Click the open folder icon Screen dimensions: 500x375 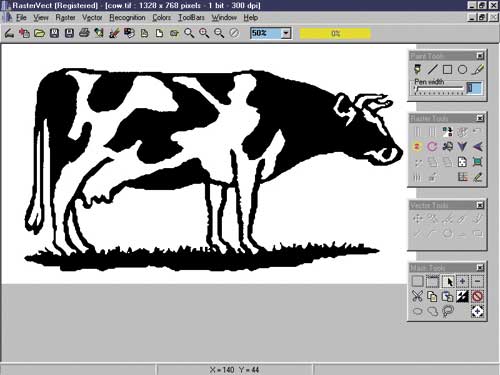(39, 33)
